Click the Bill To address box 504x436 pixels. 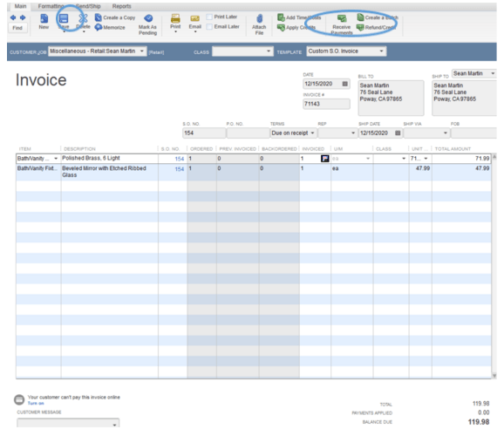[391, 98]
